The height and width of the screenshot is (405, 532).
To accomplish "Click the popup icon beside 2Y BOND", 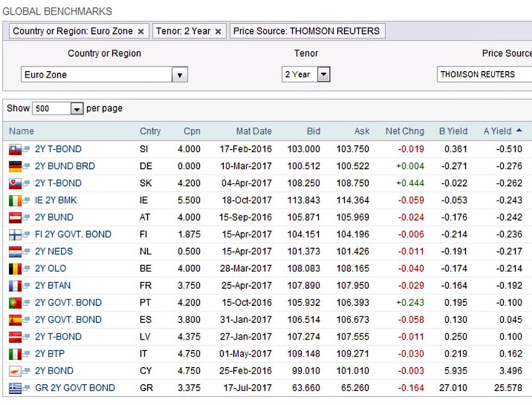I will click(26, 371).
